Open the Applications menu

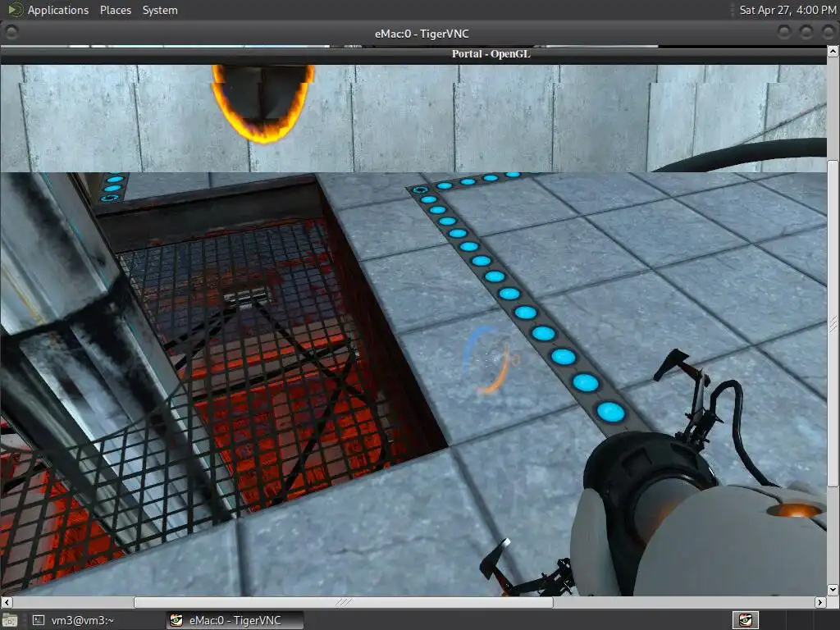58,10
